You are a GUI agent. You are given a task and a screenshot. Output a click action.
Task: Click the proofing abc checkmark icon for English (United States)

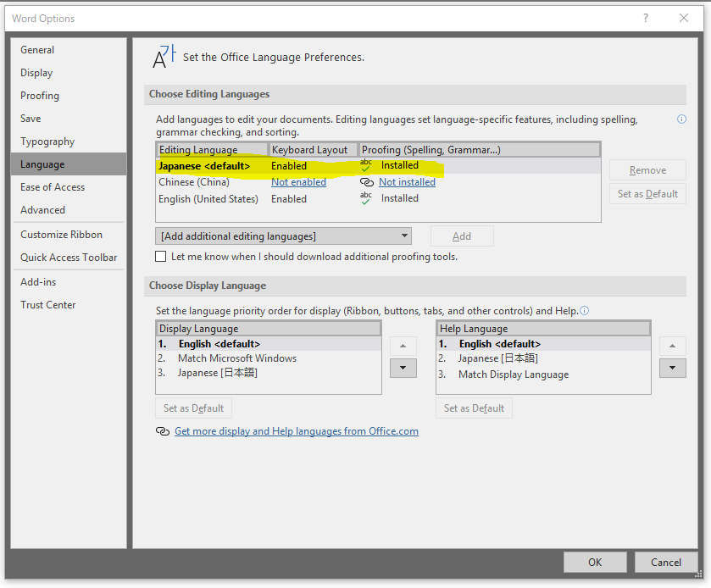366,198
